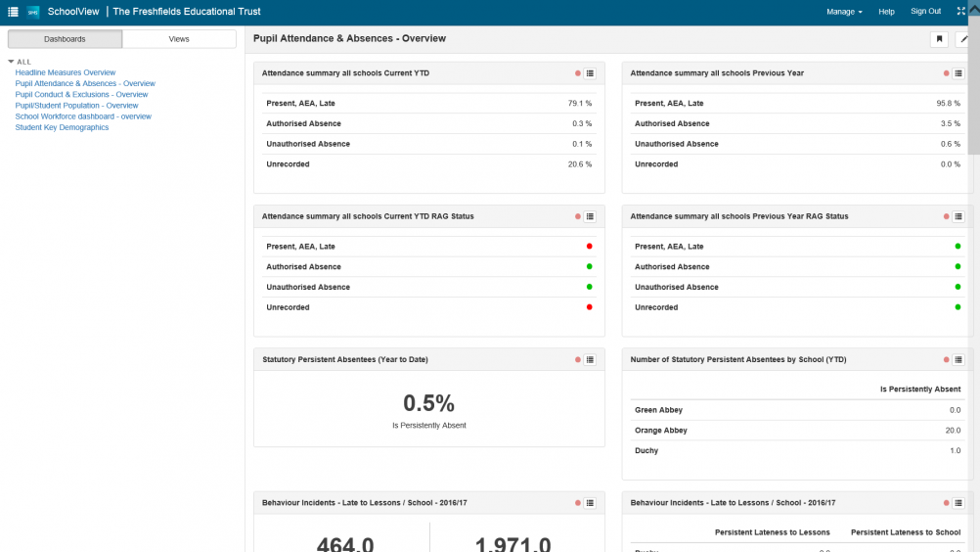Open School Workforce dashboard - overview
980x552 pixels.
83,116
